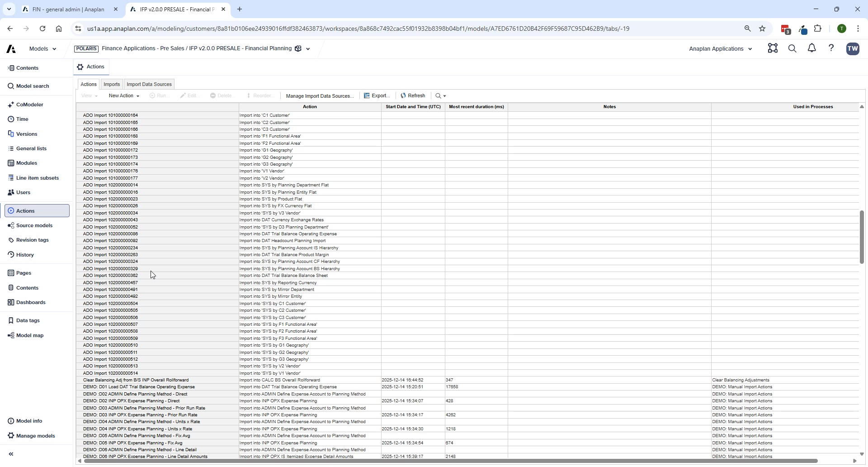Open the CoModeler panel
Viewport: 868px width, 467px height.
(x=30, y=104)
